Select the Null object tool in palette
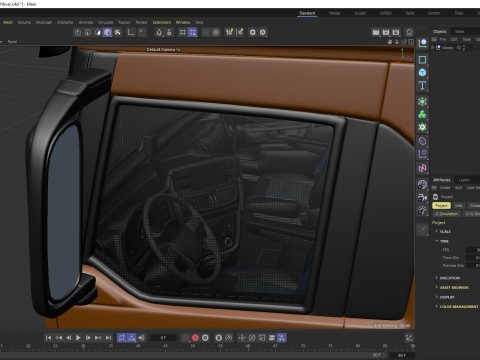This screenshot has width=480, height=360. (422, 43)
